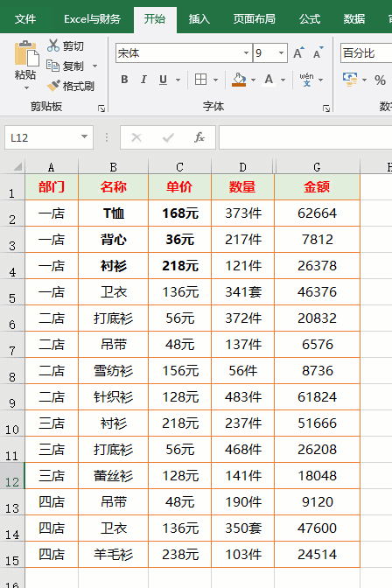Click the Copy (复制) icon
This screenshot has width=392, height=588.
point(52,66)
